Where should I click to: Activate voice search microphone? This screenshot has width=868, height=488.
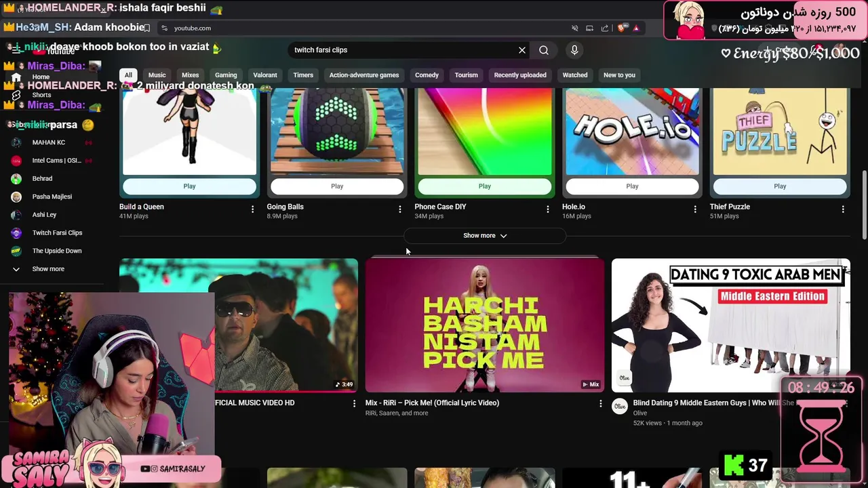pyautogui.click(x=574, y=50)
